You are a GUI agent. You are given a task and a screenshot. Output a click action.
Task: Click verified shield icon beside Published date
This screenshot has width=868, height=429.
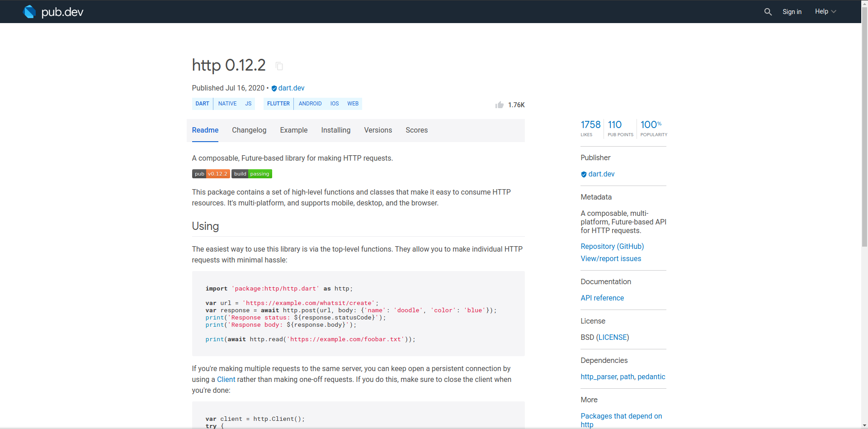(x=274, y=89)
